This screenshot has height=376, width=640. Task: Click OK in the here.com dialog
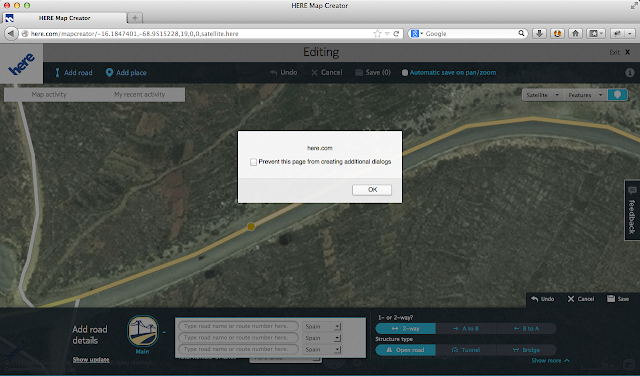click(x=372, y=189)
